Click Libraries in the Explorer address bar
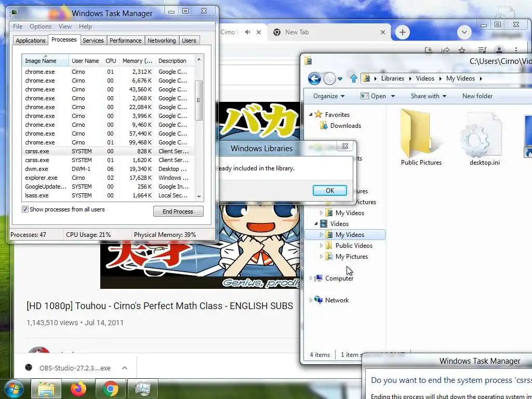The height and width of the screenshot is (399, 532). point(393,78)
